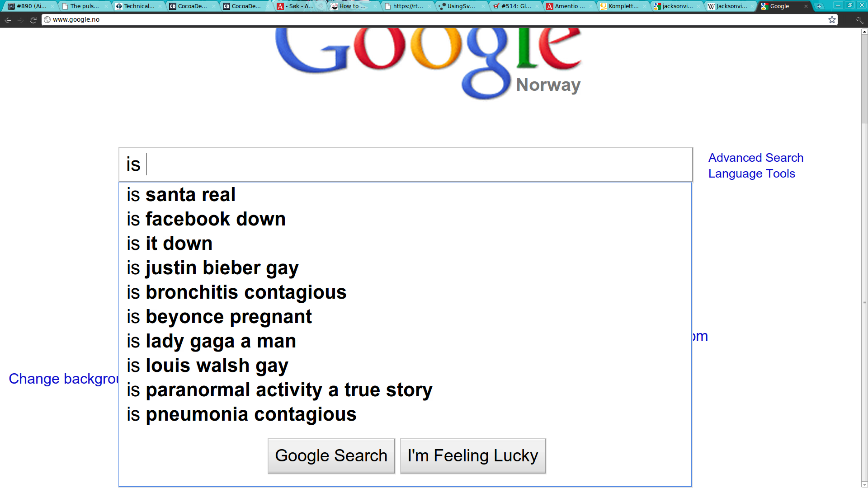
Task: Click inside the search input field
Action: (406, 164)
